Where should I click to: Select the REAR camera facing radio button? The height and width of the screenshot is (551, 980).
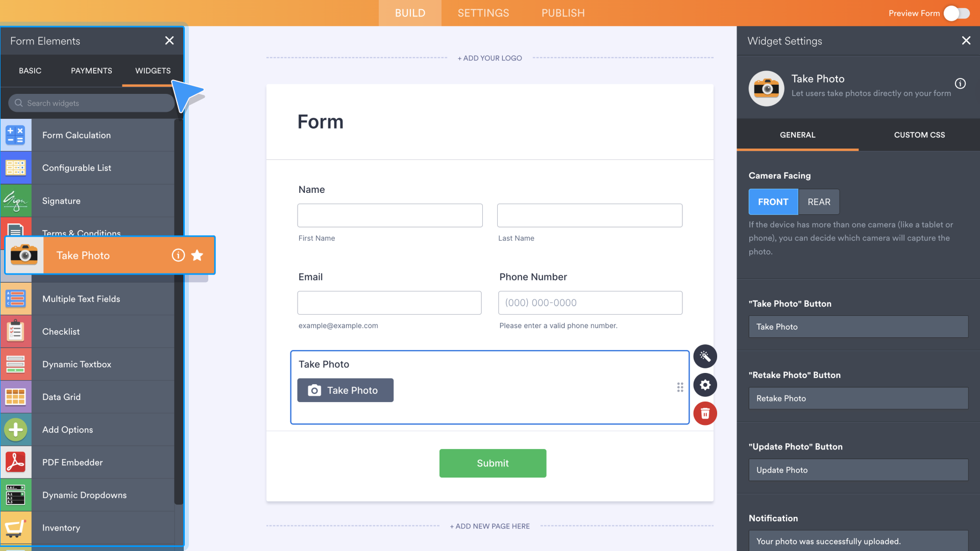(819, 202)
